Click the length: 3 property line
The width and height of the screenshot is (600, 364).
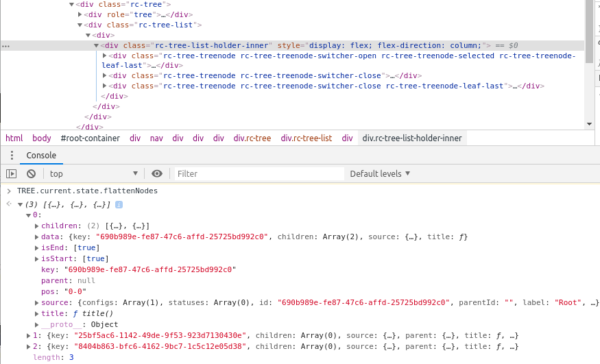click(x=53, y=358)
